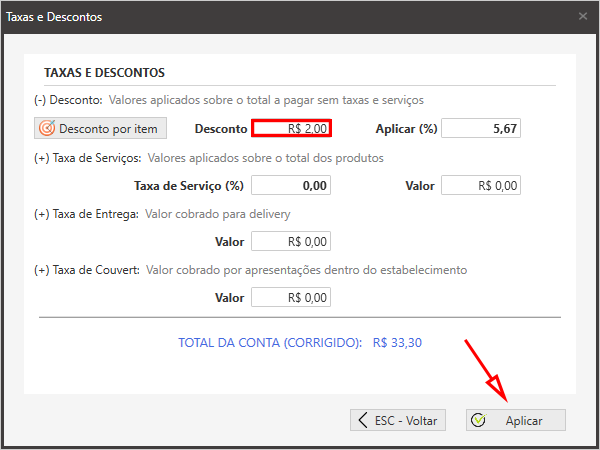Image resolution: width=600 pixels, height=450 pixels.
Task: Click the Taxa de Serviços Valor field
Action: [481, 185]
